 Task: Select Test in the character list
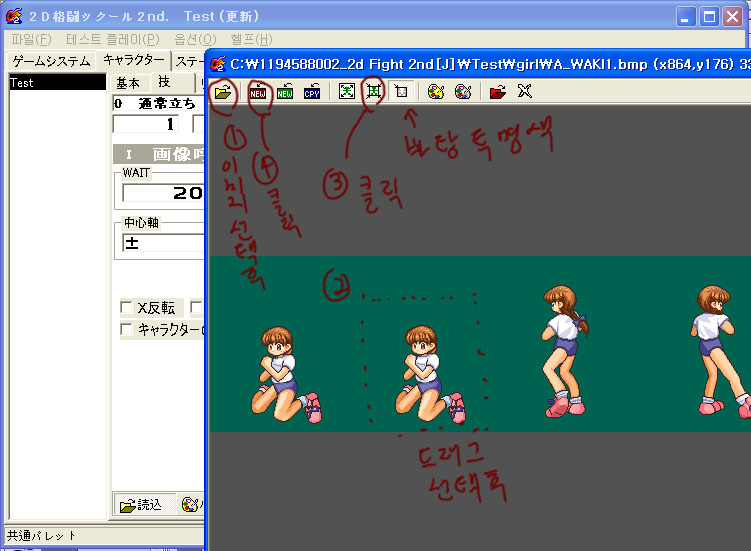(x=57, y=82)
